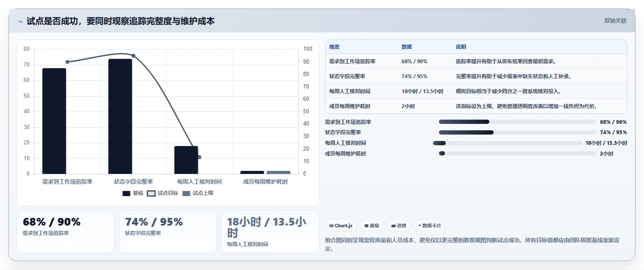Click the 说明 table column header
The width and height of the screenshot is (644, 270).
pyautogui.click(x=461, y=47)
